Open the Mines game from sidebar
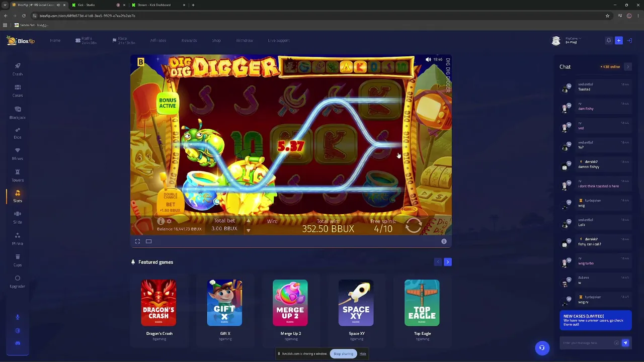This screenshot has height=362, width=644. (18, 154)
